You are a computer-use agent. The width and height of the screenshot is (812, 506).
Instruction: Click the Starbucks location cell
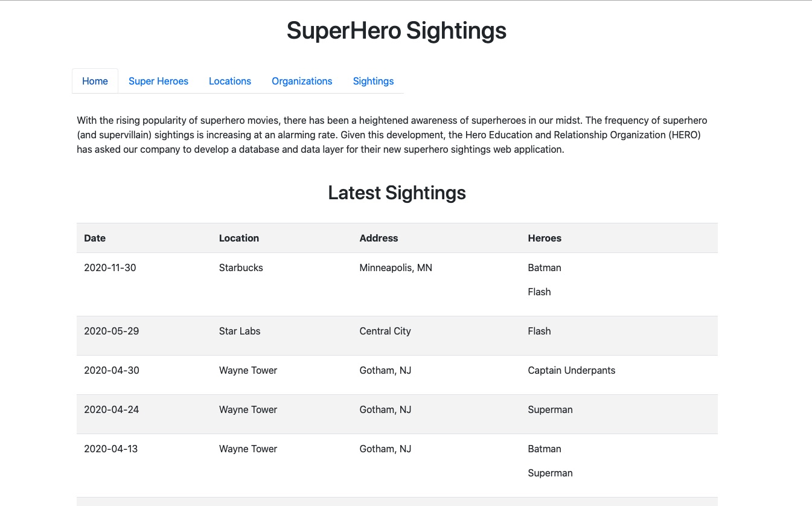(x=241, y=267)
